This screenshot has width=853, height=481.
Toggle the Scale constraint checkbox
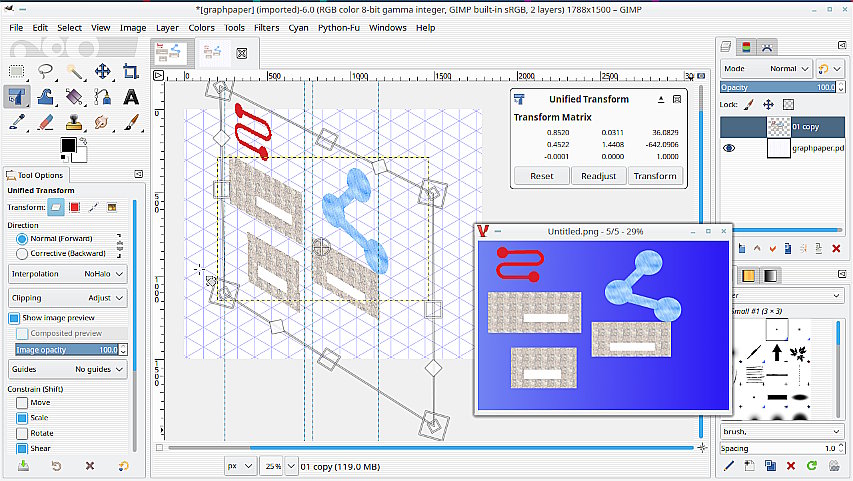[22, 418]
